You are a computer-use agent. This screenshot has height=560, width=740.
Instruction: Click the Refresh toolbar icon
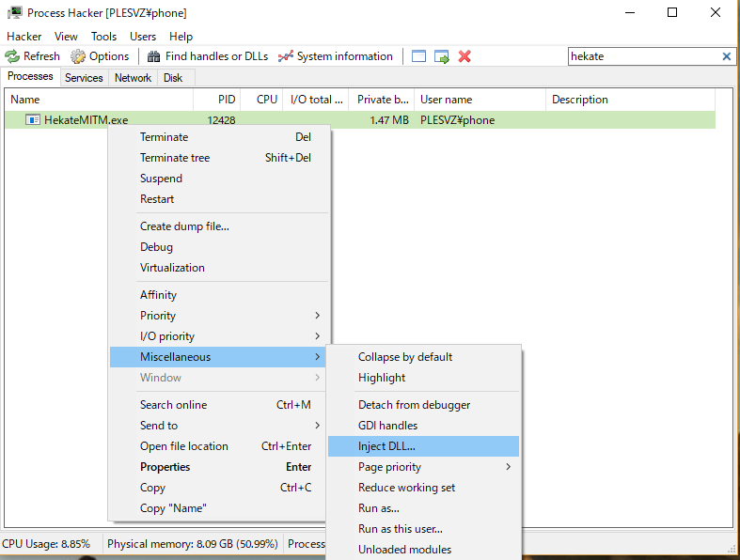(12, 56)
